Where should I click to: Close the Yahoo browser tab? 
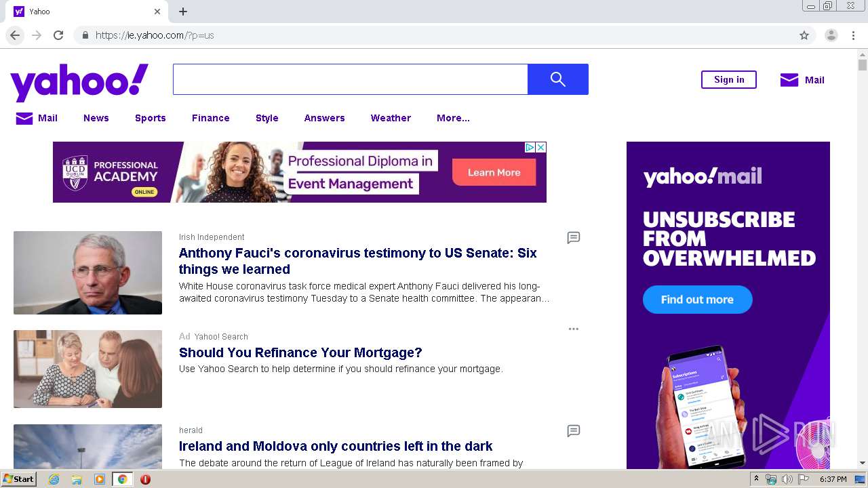tap(157, 12)
